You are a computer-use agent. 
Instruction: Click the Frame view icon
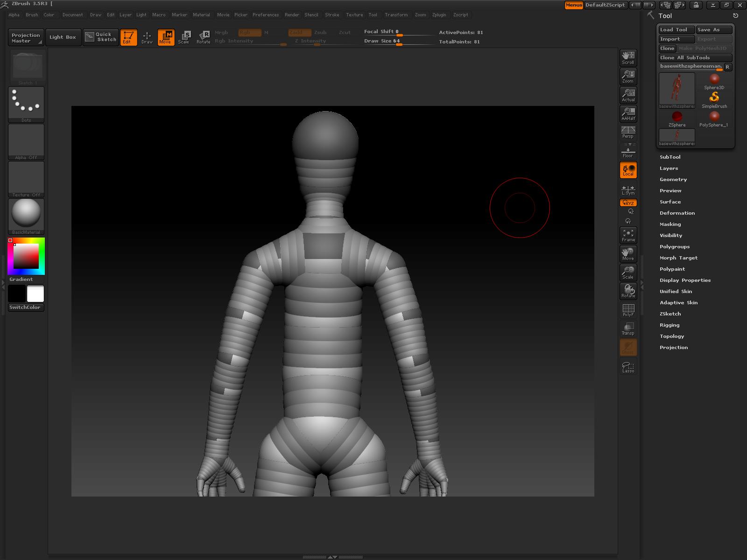pos(628,235)
